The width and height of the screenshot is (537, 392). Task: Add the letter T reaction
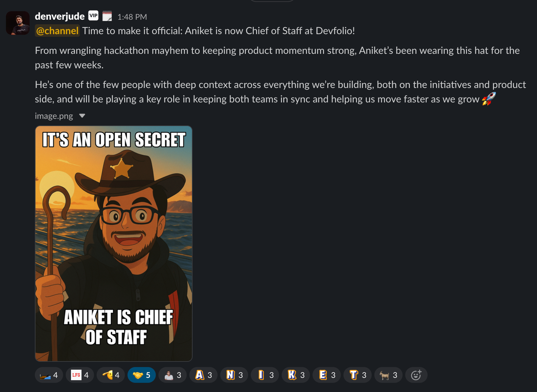pyautogui.click(x=358, y=375)
